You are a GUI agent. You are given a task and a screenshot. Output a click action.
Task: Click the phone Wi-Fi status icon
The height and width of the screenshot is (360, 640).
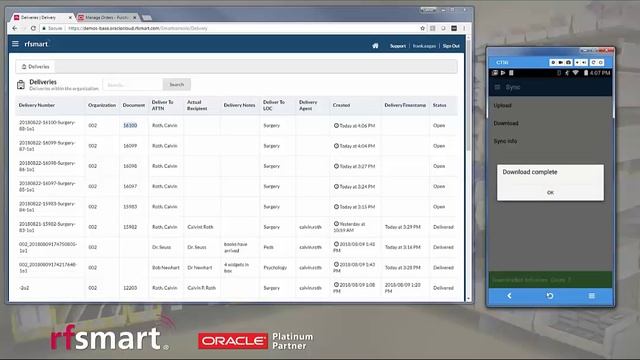click(576, 73)
